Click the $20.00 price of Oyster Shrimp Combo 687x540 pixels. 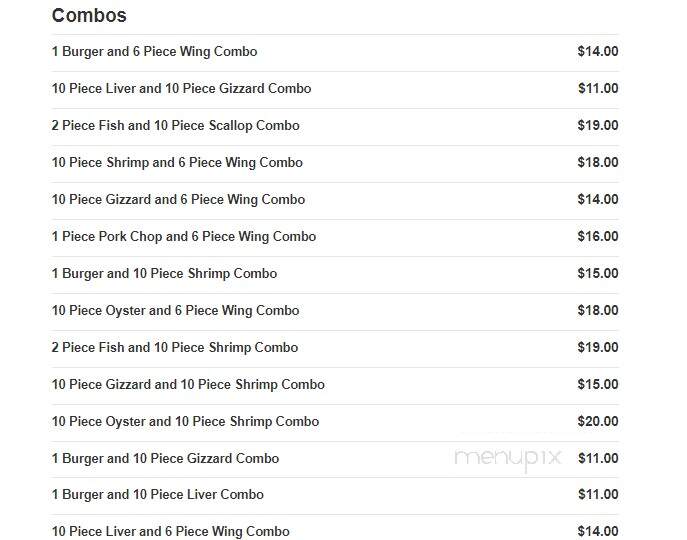[x=598, y=422]
